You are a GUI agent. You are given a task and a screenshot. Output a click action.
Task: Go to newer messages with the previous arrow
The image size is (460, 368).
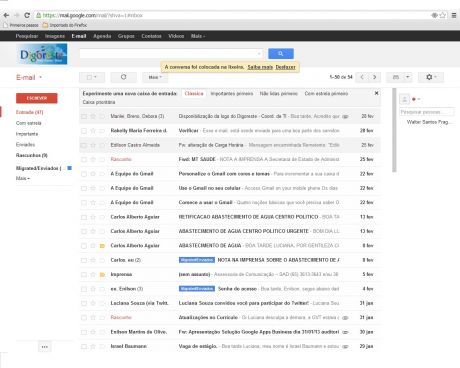tap(362, 77)
